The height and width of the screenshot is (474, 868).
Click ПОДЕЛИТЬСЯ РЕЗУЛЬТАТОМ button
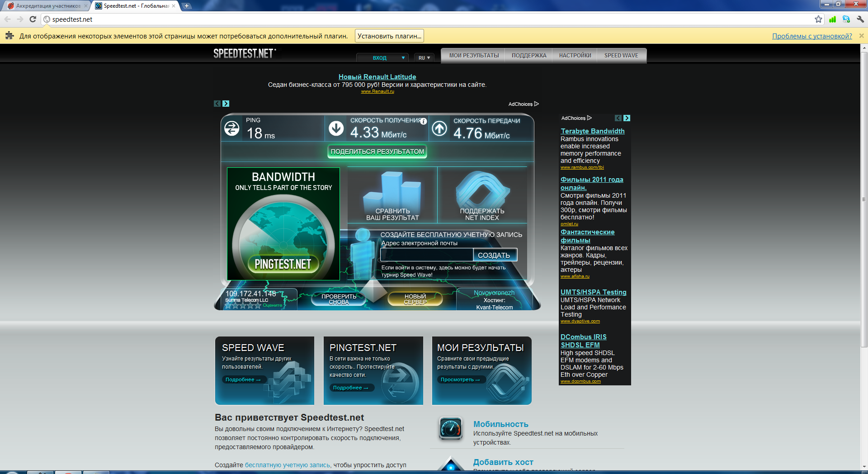[x=377, y=152]
